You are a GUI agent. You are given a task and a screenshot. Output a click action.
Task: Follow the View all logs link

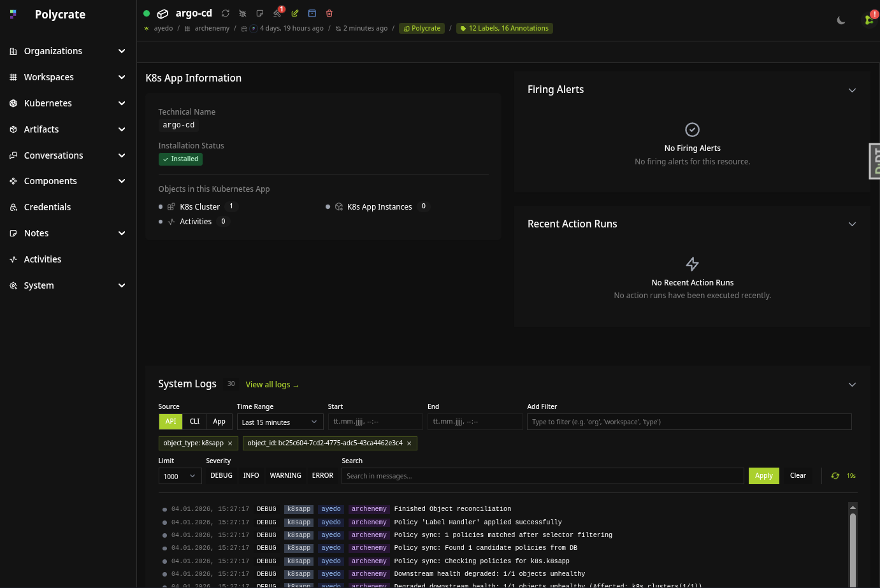272,385
